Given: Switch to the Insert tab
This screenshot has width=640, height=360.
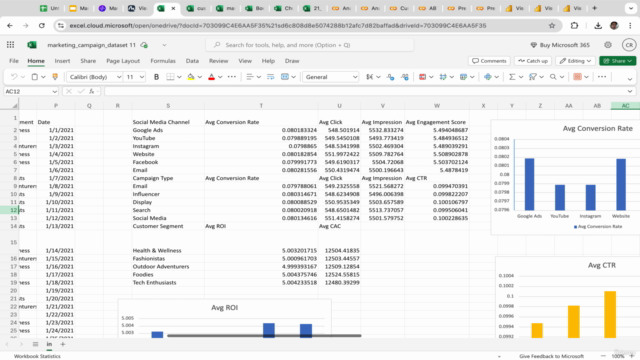Looking at the screenshot, I should point(62,61).
